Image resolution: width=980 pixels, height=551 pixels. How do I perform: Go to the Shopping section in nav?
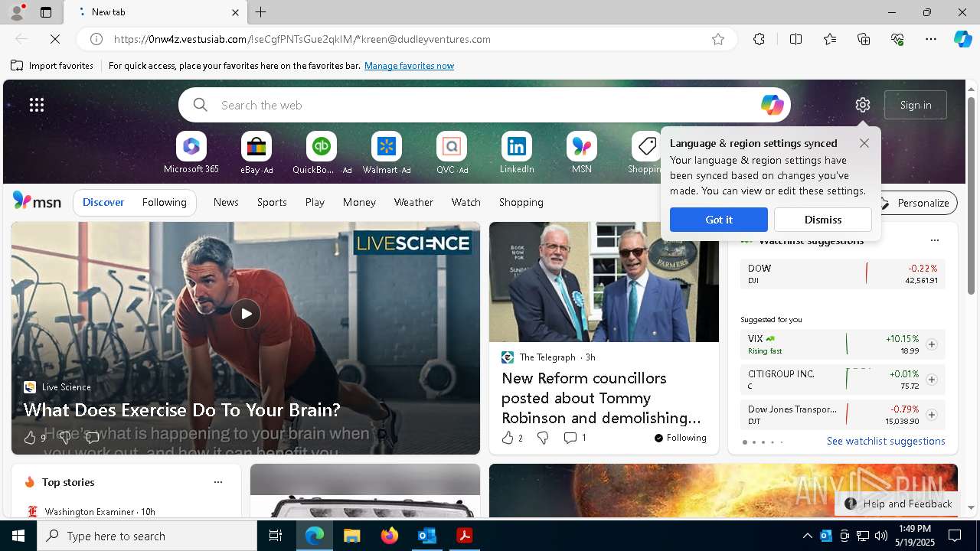(x=521, y=202)
